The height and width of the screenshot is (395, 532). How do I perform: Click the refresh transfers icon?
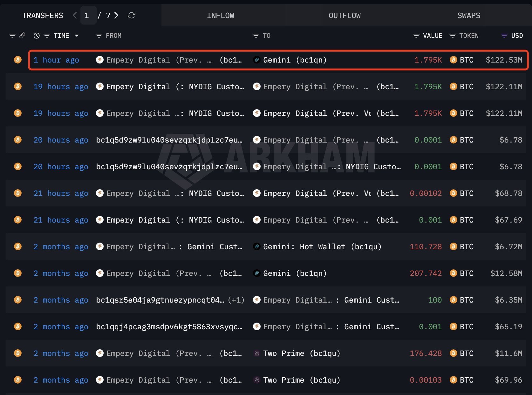132,15
